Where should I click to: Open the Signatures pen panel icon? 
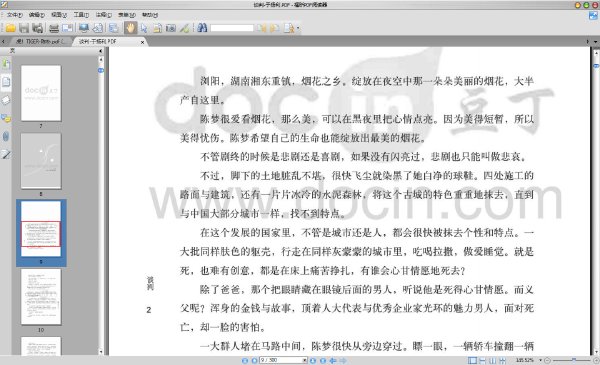(x=6, y=155)
